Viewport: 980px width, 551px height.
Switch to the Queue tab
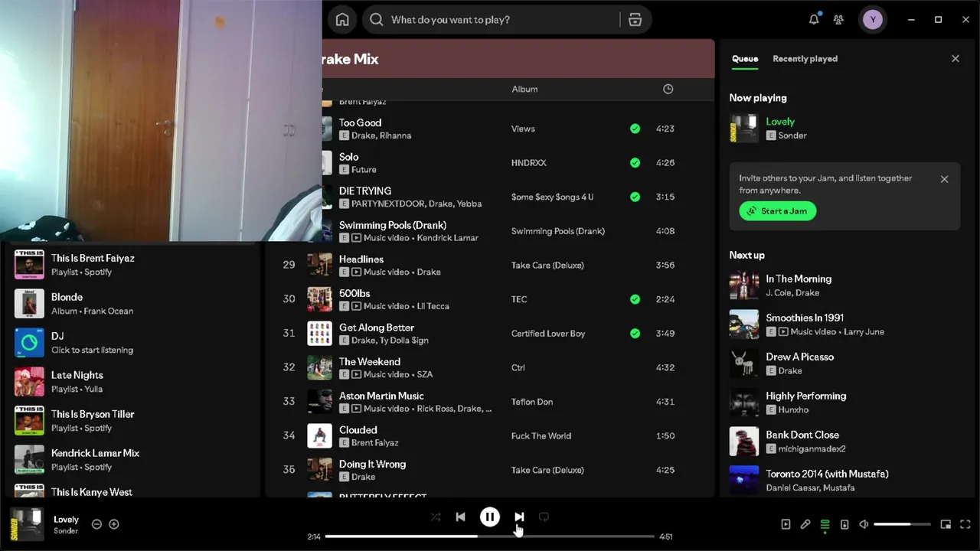(x=745, y=59)
